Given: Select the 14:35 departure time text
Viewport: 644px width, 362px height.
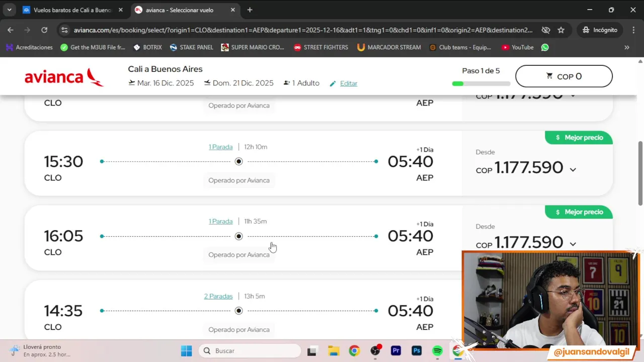Looking at the screenshot, I should (x=63, y=311).
